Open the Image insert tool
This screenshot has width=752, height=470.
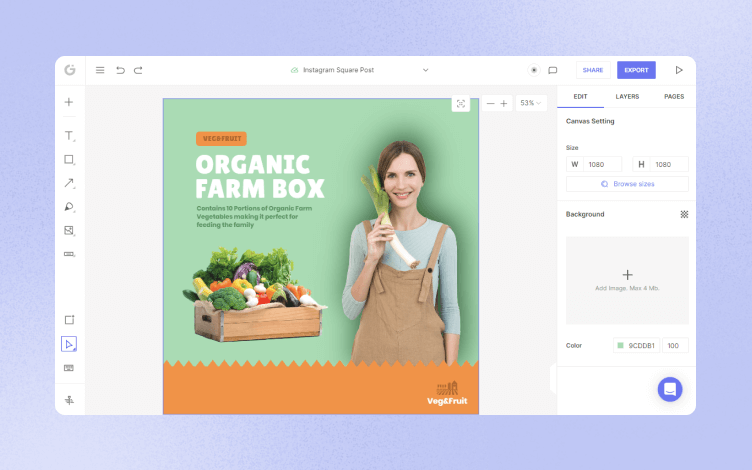69,230
